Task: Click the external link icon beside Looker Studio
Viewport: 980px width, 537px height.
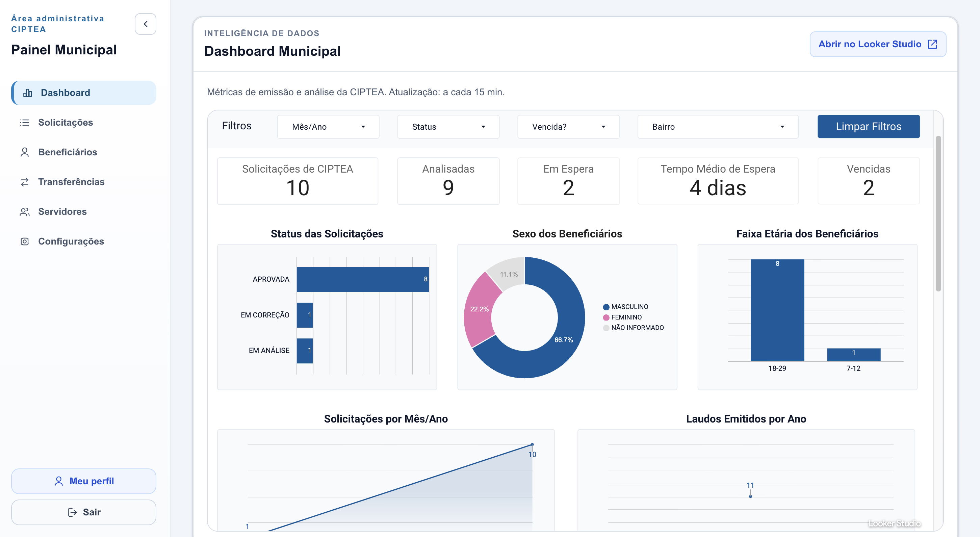Action: coord(932,44)
